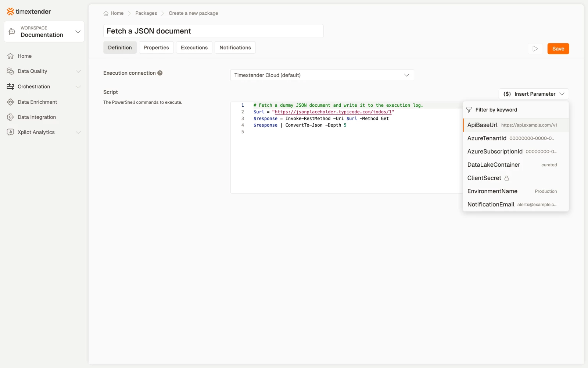The width and height of the screenshot is (588, 368).
Task: Expand the Data Quality menu chevron
Action: click(x=78, y=71)
